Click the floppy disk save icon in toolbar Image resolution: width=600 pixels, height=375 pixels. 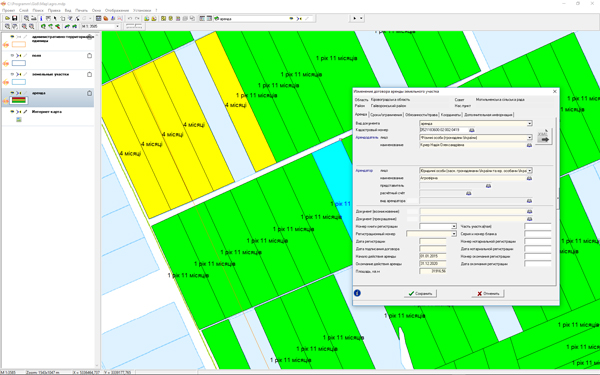point(15,18)
